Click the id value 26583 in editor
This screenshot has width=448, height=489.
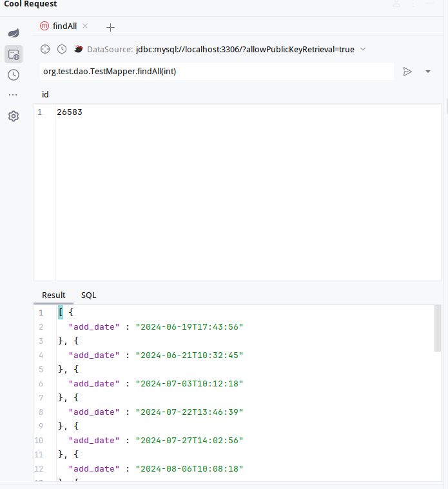[70, 112]
